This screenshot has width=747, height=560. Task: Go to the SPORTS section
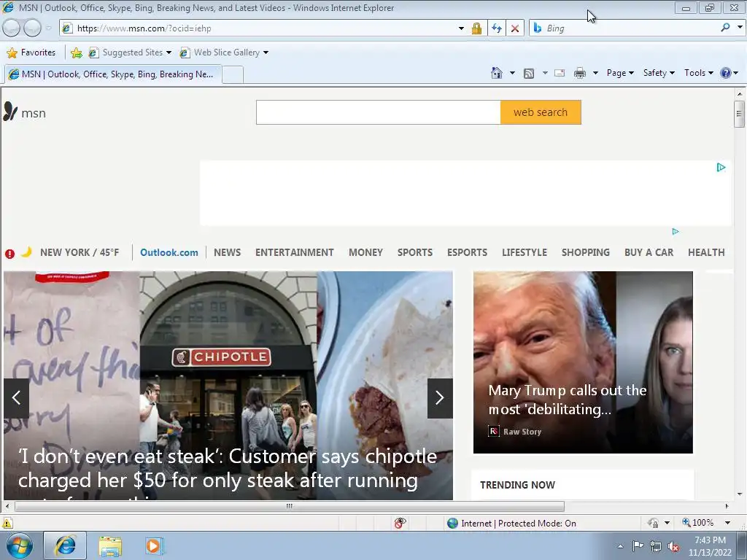pyautogui.click(x=415, y=252)
